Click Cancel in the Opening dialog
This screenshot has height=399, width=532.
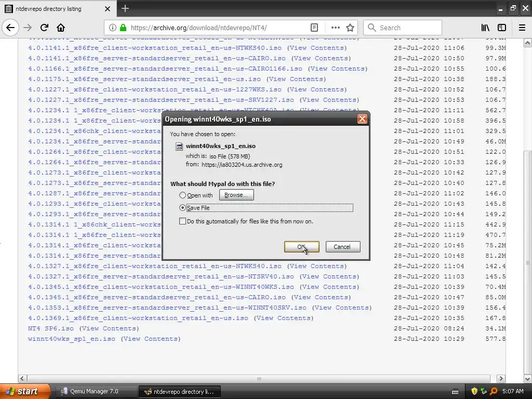point(343,247)
